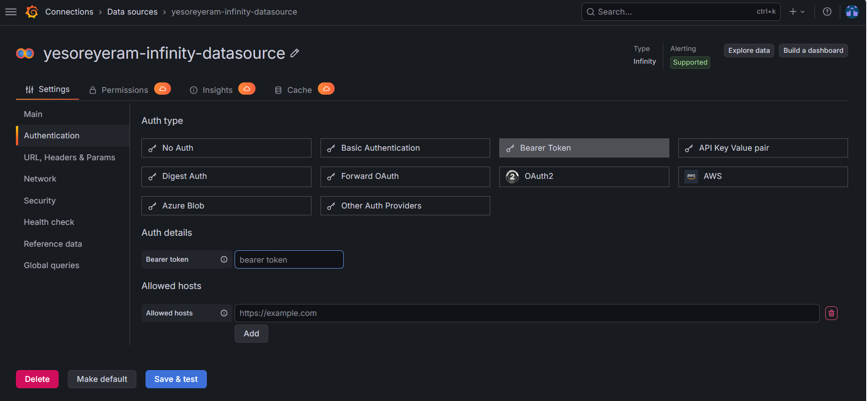This screenshot has height=401, width=868.
Task: Click the Explore data button
Action: click(749, 51)
